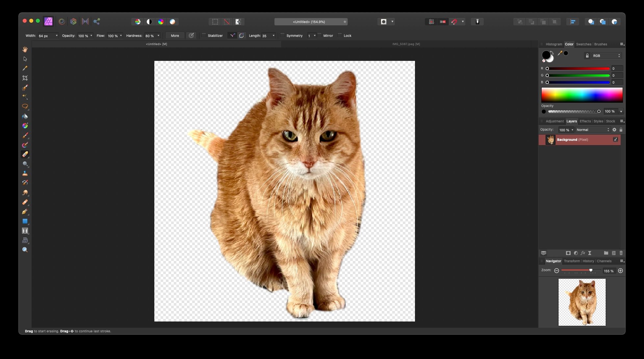Select the Erase Brush tool
The width and height of the screenshot is (644, 359).
coord(25,154)
